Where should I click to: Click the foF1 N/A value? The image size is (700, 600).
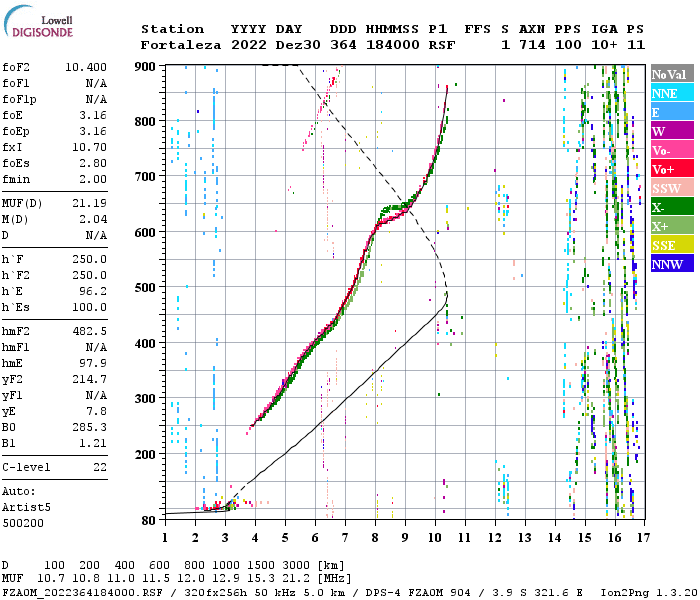pos(96,83)
